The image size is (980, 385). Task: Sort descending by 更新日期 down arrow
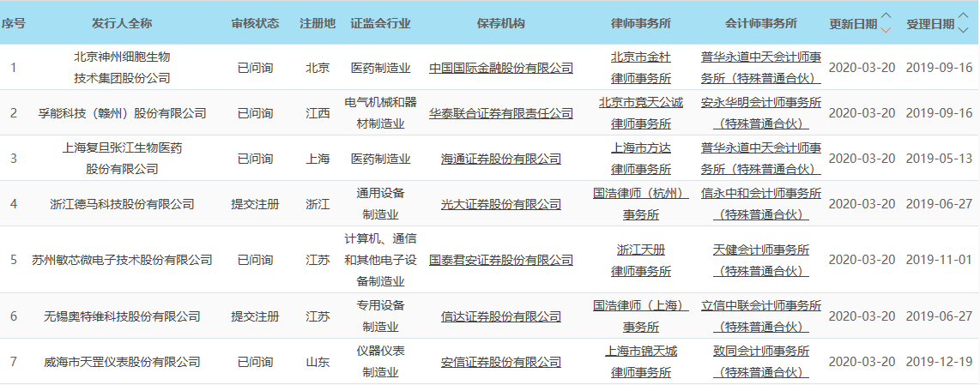[886, 29]
